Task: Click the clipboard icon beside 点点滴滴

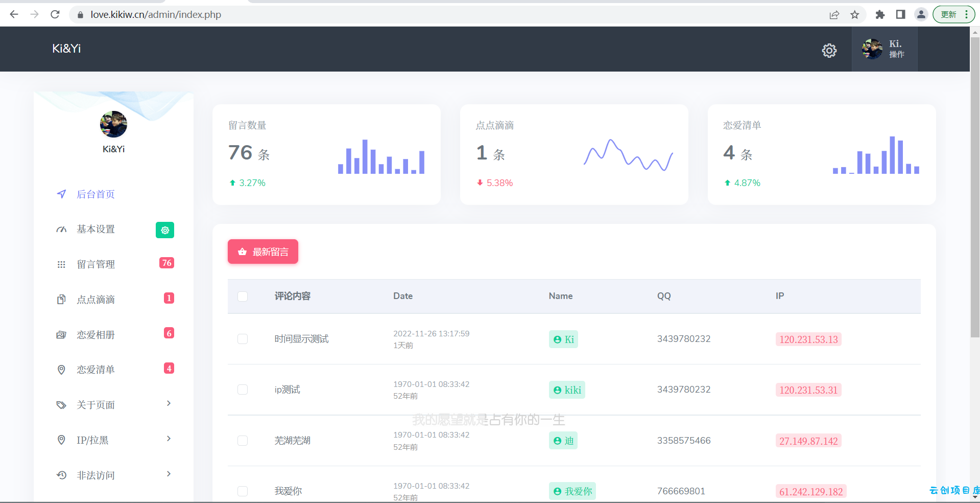Action: 61,300
